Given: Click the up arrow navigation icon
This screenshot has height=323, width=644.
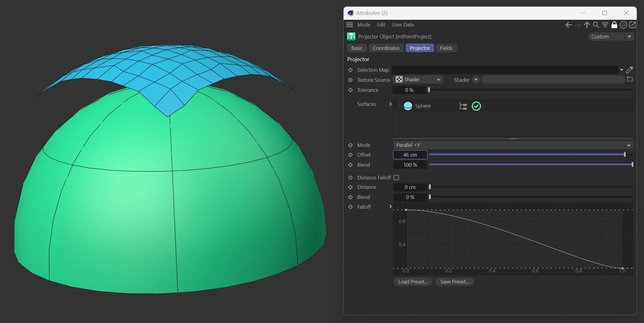Looking at the screenshot, I should tap(586, 25).
